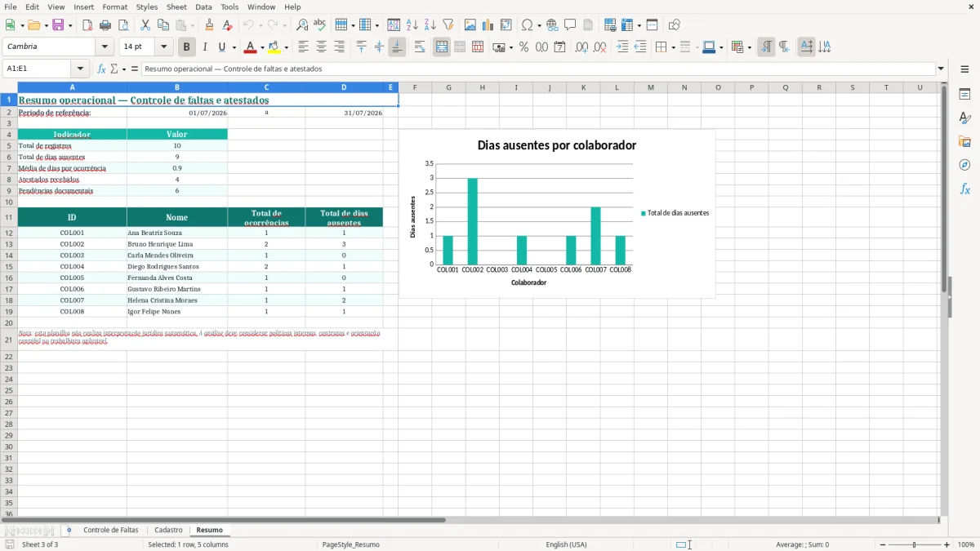Insert Pivot Table icon

[x=506, y=25]
